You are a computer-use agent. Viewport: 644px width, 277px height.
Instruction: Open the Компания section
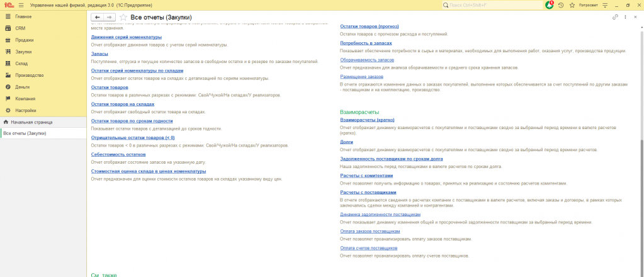tap(43, 99)
